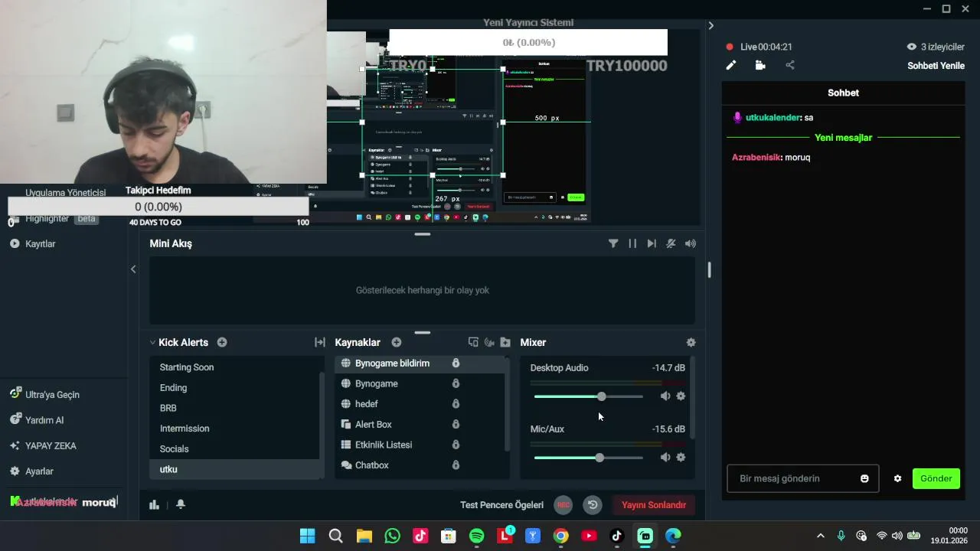Click the Kaynaklar list scrollbar
The image size is (980, 551).
(x=506, y=403)
